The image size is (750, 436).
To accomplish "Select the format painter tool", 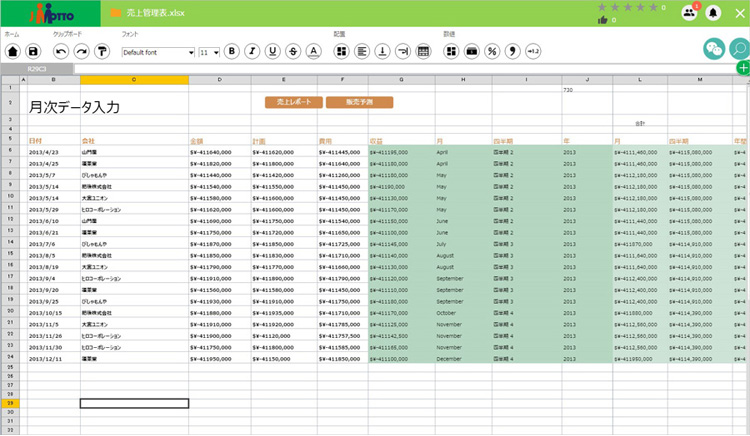I will (102, 51).
